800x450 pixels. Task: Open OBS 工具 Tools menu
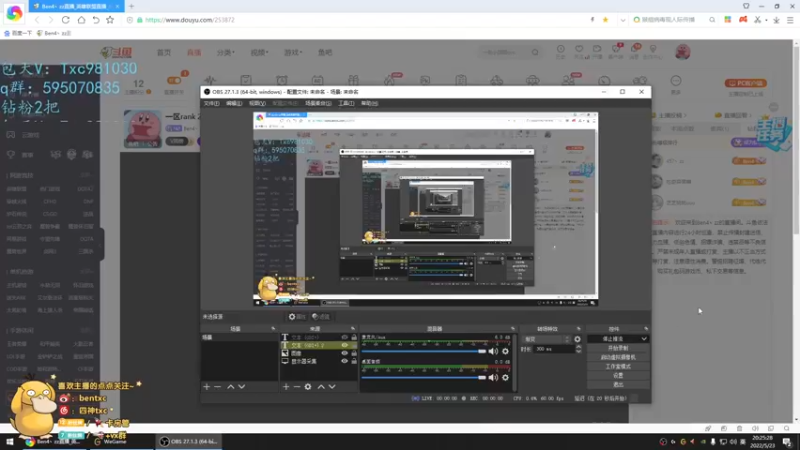pos(346,103)
